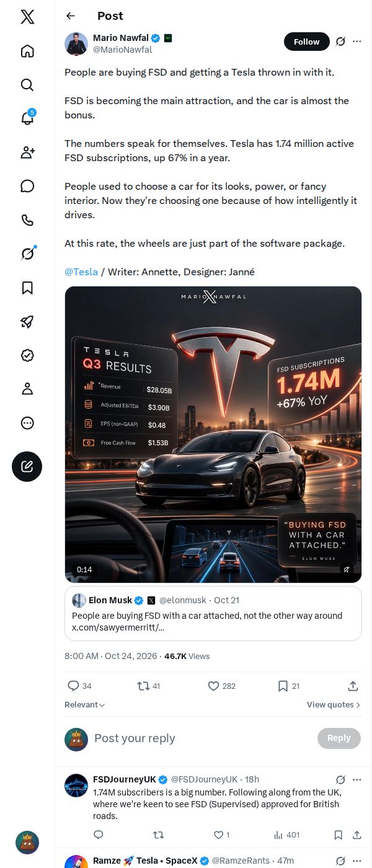Open more options menu on main post
The width and height of the screenshot is (372, 868).
pyautogui.click(x=356, y=42)
